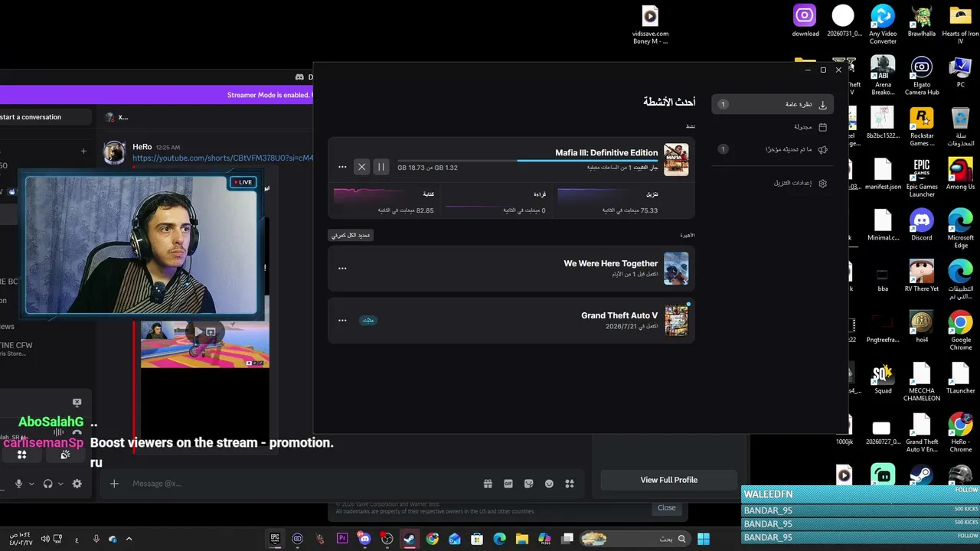Expand Discord headphone output options arrow
This screenshot has height=551, width=980.
[60, 484]
